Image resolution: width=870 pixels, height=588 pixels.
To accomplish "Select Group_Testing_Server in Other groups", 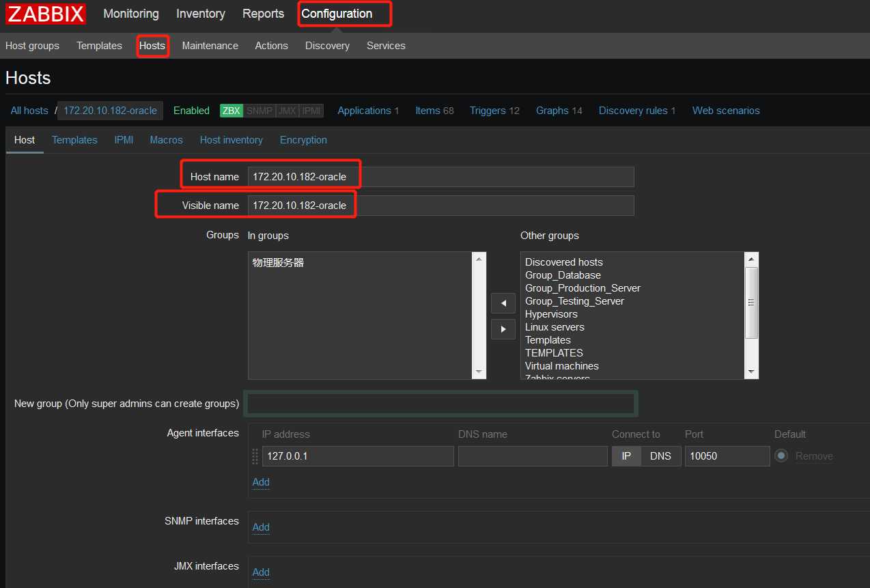I will tap(574, 301).
